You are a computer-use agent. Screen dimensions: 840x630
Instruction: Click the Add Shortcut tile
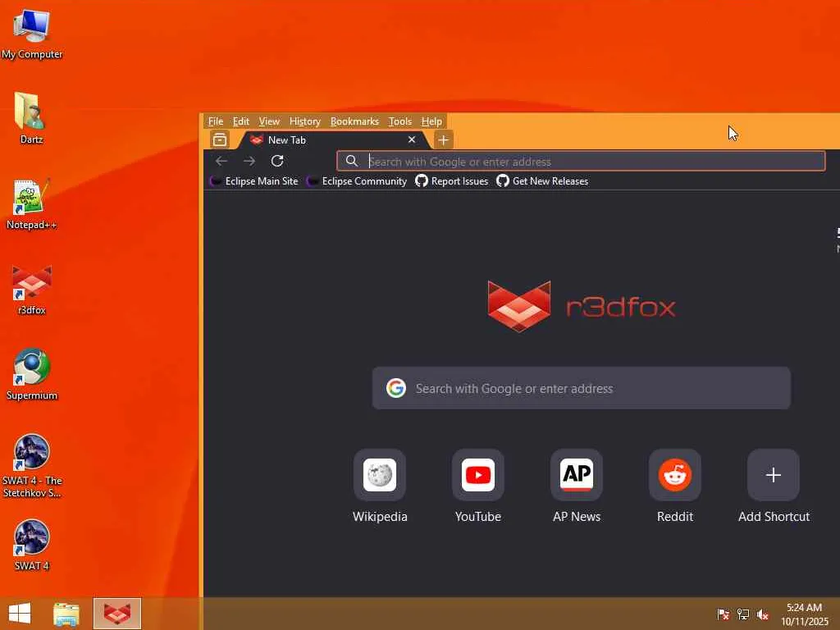[x=774, y=486]
